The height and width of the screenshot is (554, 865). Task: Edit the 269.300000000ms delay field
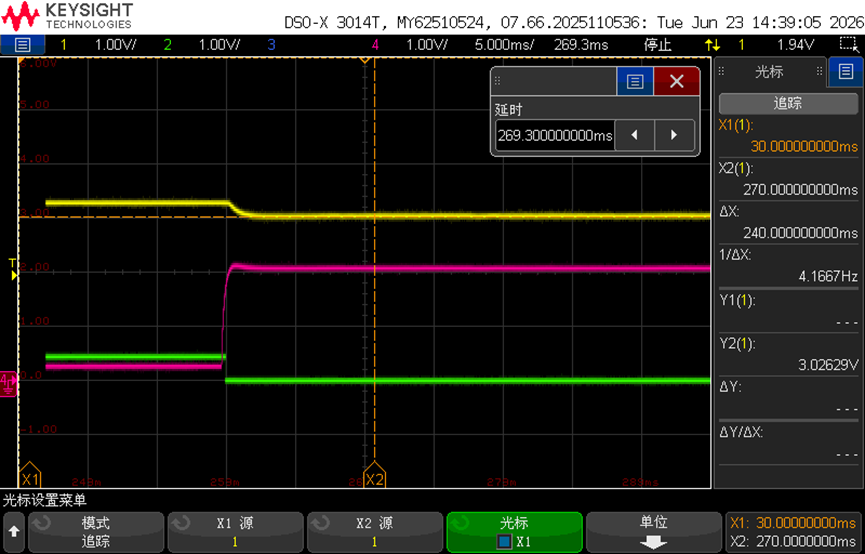pyautogui.click(x=554, y=135)
